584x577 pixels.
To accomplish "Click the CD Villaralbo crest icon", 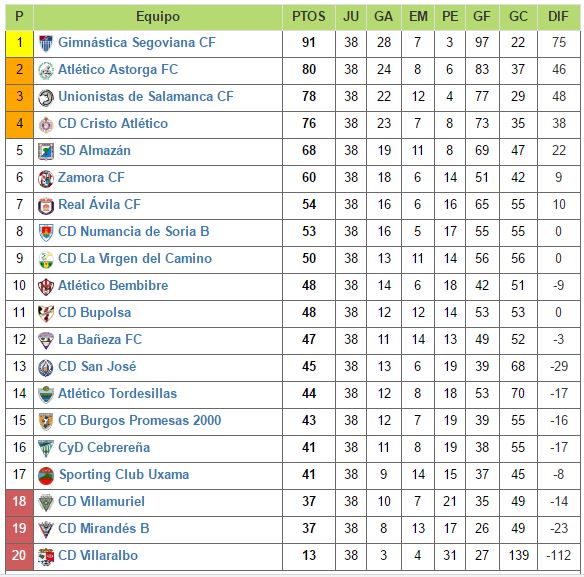I will coord(46,557).
